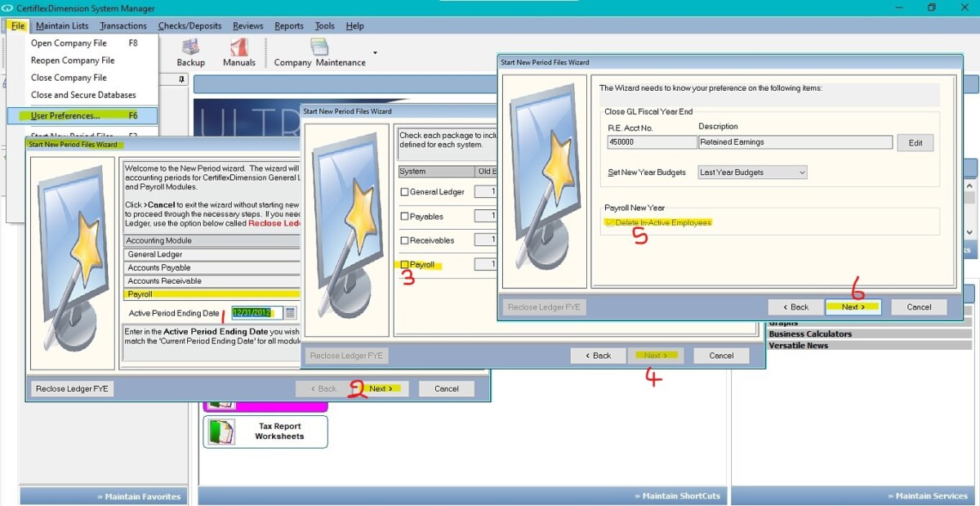Toggle the Delete In-Active Employees checkbox
This screenshot has width=980, height=506.
pyautogui.click(x=608, y=221)
